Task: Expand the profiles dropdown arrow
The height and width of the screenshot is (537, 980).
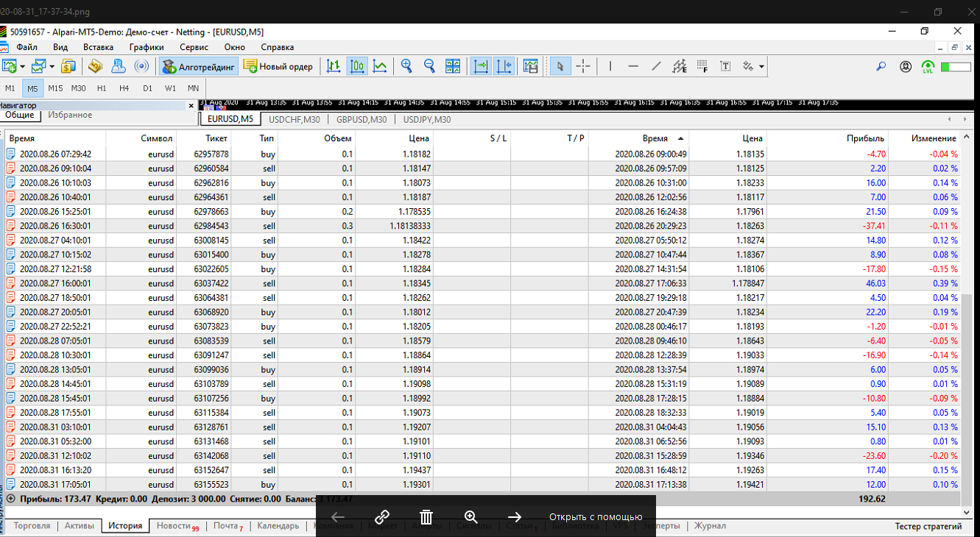Action: (x=52, y=66)
